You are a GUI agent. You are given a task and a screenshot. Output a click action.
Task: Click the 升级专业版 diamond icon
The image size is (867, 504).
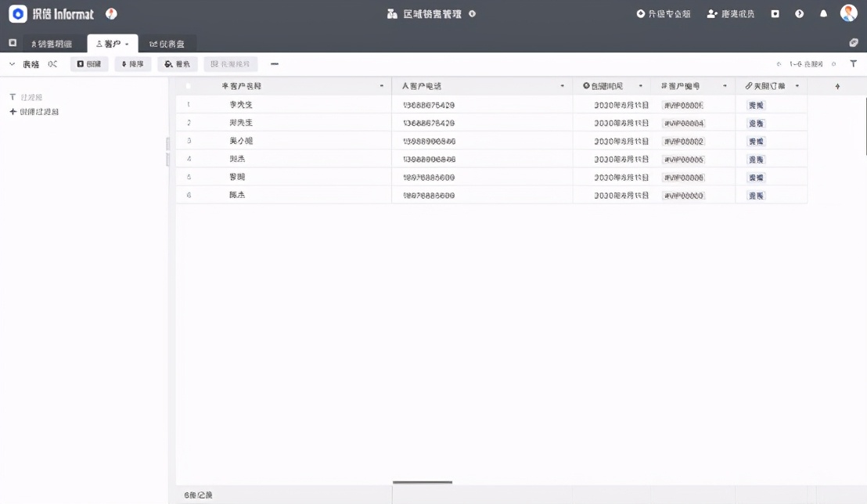point(639,13)
